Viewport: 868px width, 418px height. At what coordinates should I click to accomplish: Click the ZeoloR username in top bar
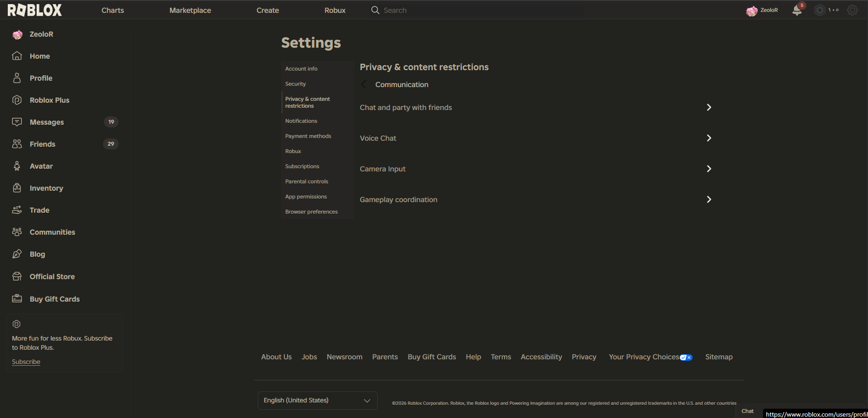point(769,10)
